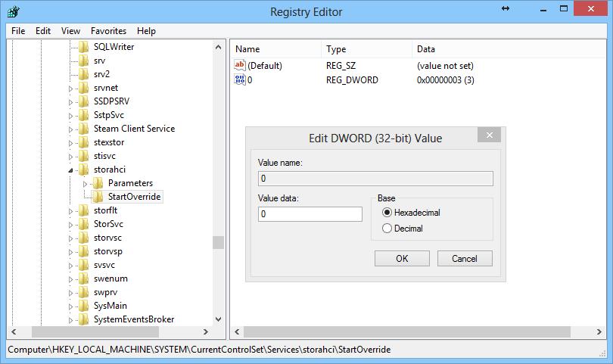Click the SstpSvc folder icon
The width and height of the screenshot is (613, 364).
(84, 115)
